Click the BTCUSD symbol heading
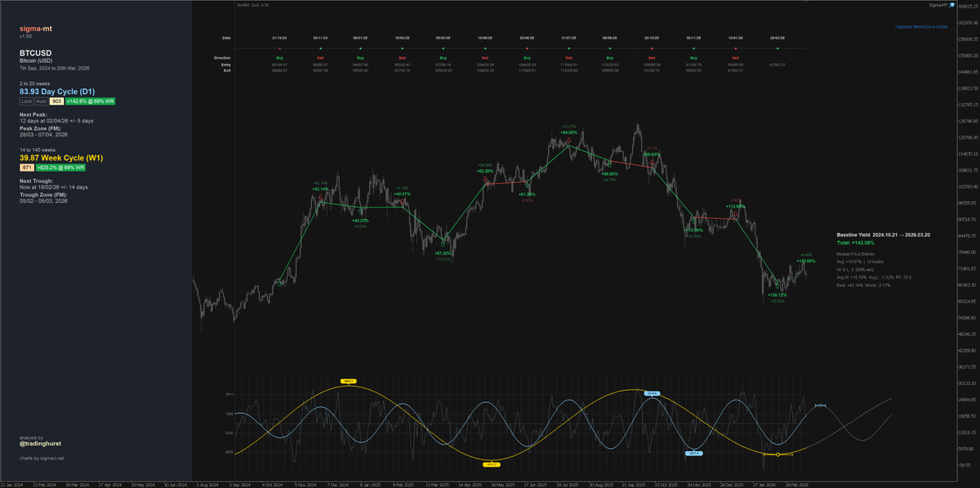980x488 pixels. [x=37, y=52]
